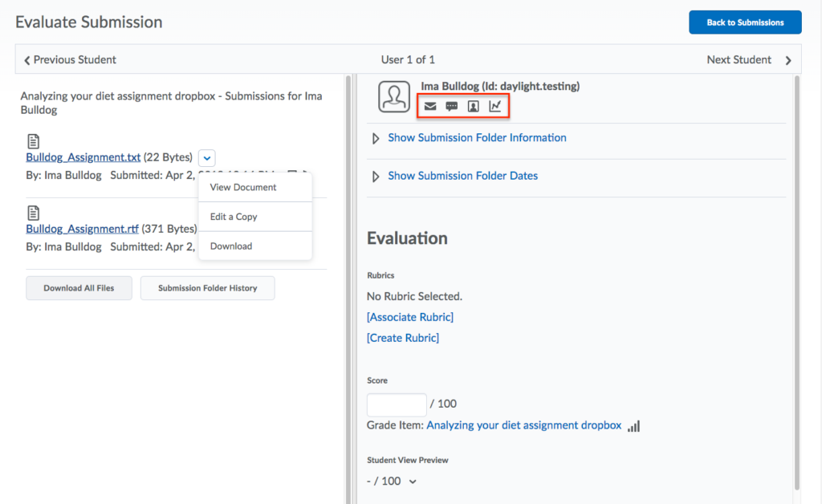Click the Score input field
The image size is (822, 504).
tap(397, 404)
